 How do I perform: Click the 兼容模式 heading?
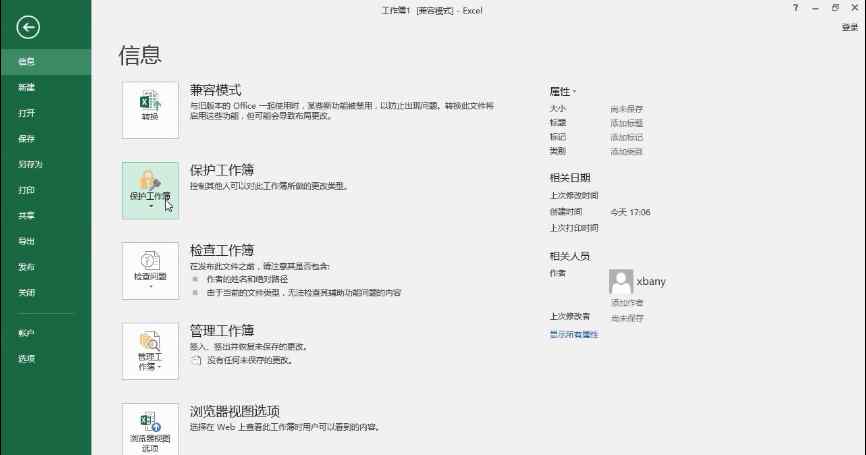pyautogui.click(x=215, y=90)
